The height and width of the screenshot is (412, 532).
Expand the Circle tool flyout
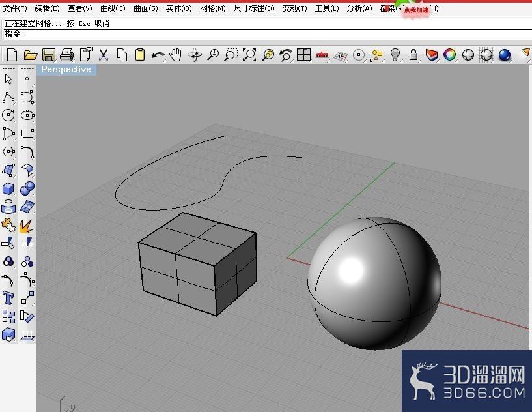(8, 115)
